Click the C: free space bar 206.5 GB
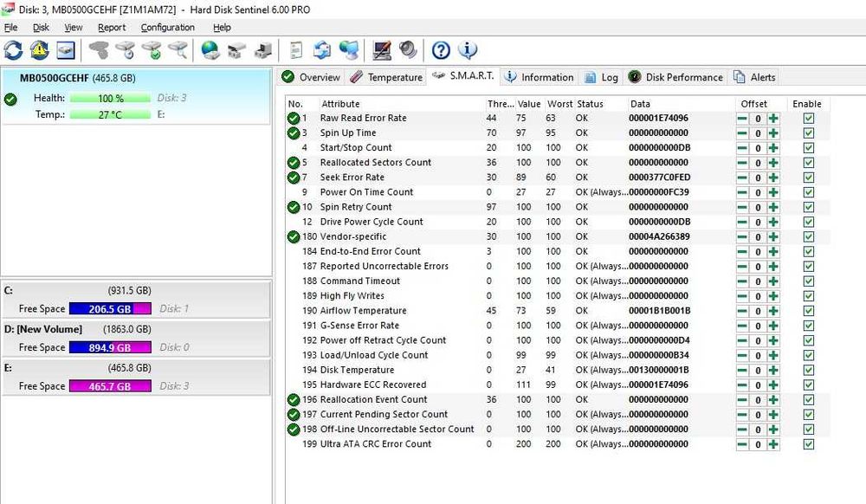 pos(110,308)
